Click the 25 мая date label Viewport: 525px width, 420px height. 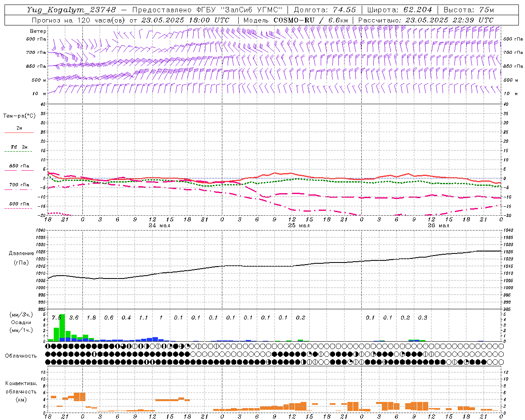(x=299, y=226)
